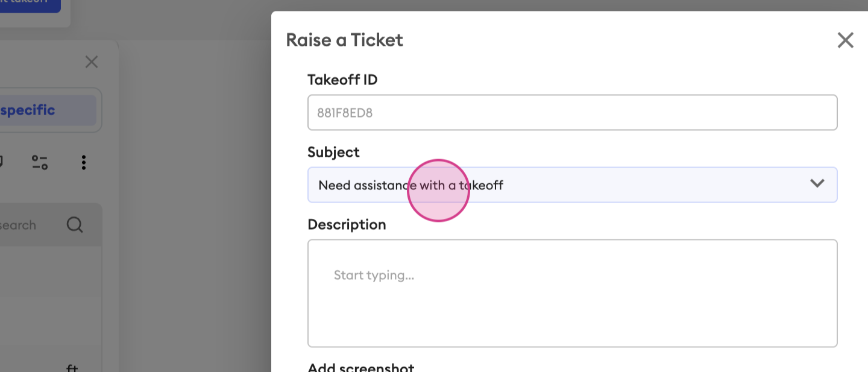The width and height of the screenshot is (868, 372).
Task: Click the 'Add screenshot' label
Action: point(361,367)
